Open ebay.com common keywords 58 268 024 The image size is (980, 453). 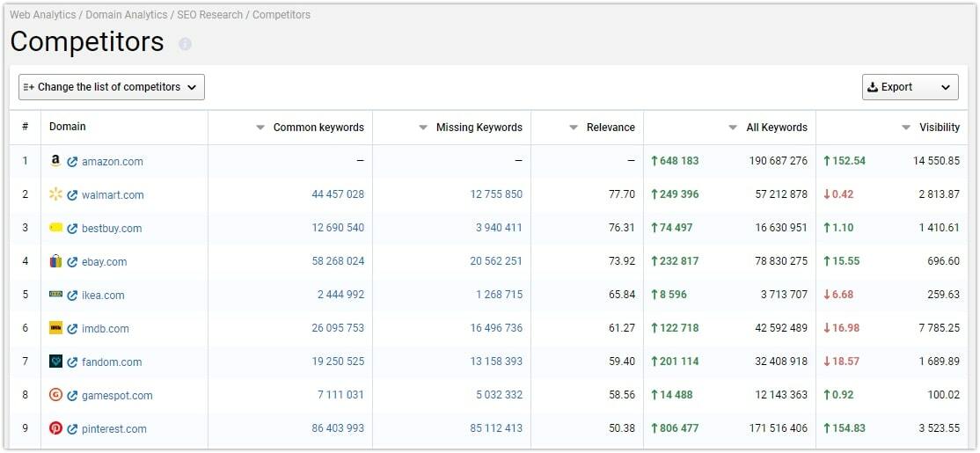pos(338,261)
